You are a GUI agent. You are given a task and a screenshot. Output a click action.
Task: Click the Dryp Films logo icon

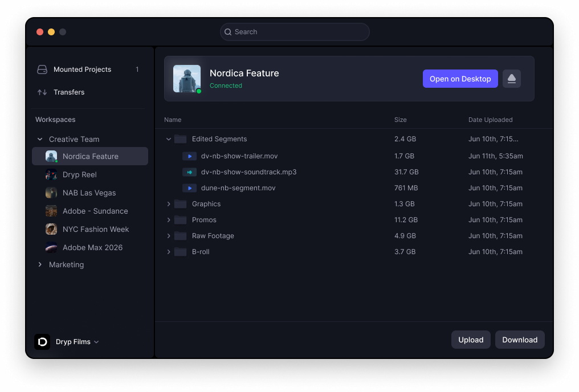42,342
